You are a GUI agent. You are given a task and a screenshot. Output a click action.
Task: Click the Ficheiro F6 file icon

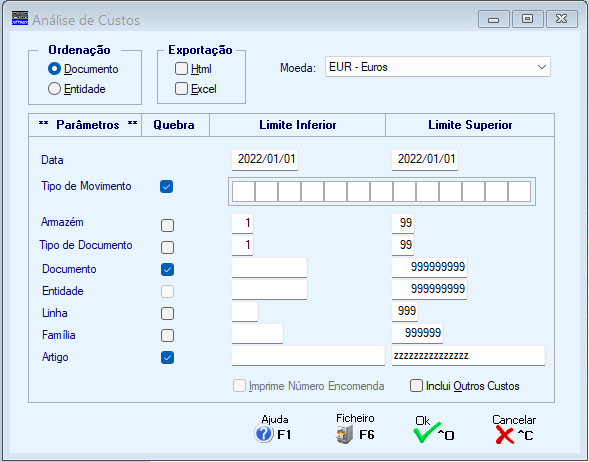(x=344, y=435)
